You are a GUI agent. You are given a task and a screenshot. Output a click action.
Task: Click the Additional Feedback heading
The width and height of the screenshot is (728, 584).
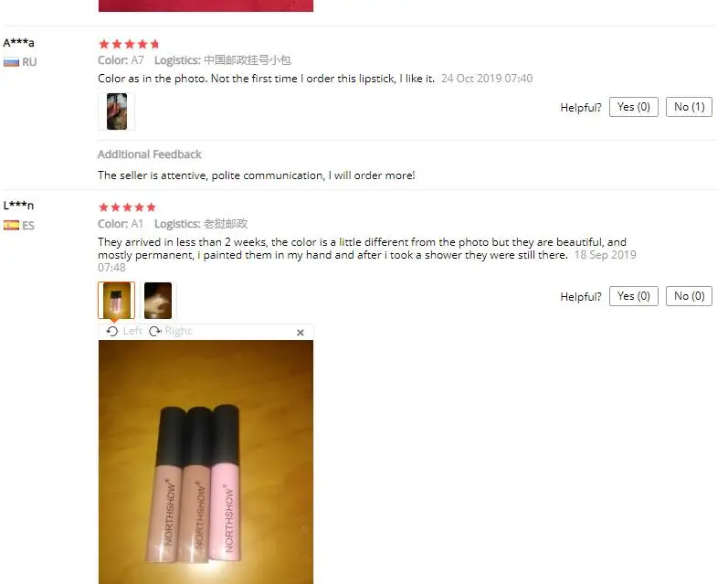click(x=150, y=154)
